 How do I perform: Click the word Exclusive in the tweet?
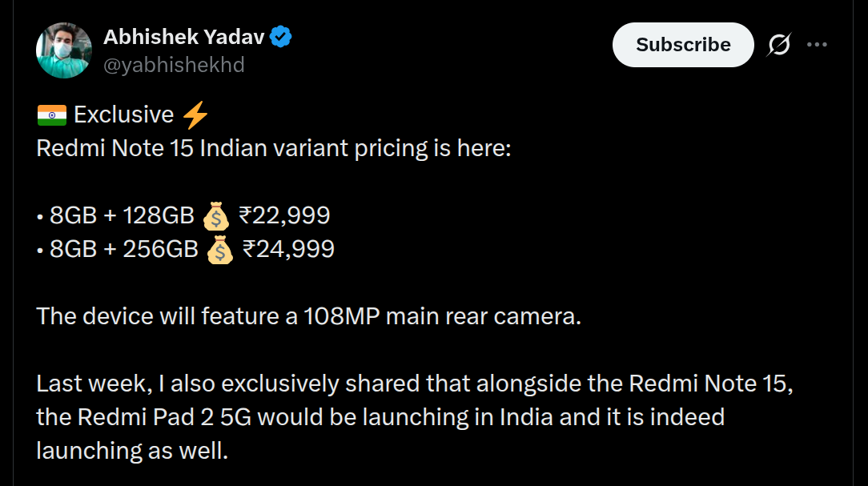pos(124,114)
